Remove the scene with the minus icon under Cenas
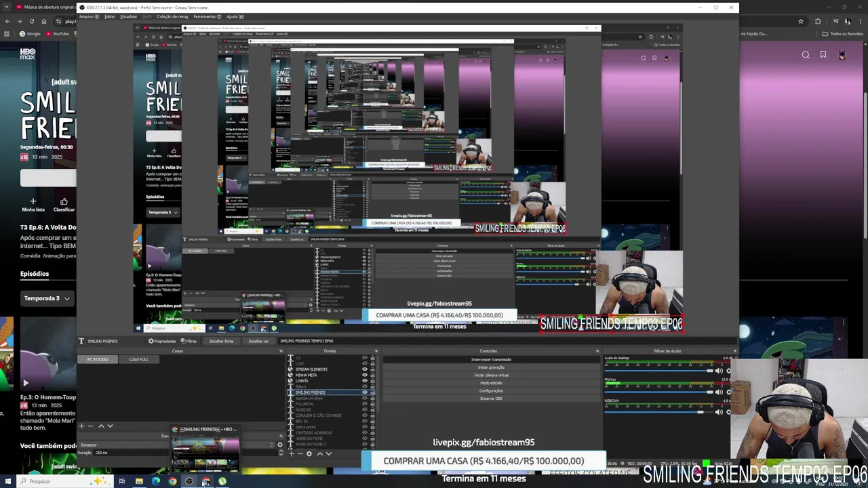 click(x=91, y=426)
